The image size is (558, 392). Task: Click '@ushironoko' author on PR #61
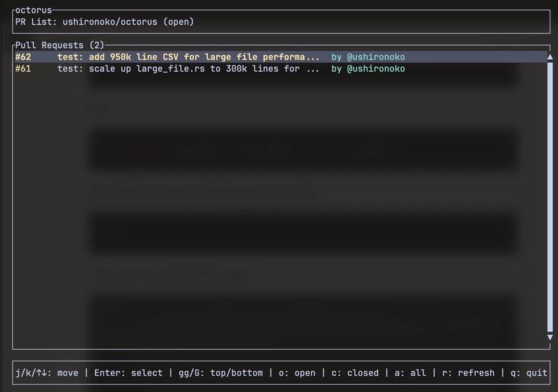point(376,68)
